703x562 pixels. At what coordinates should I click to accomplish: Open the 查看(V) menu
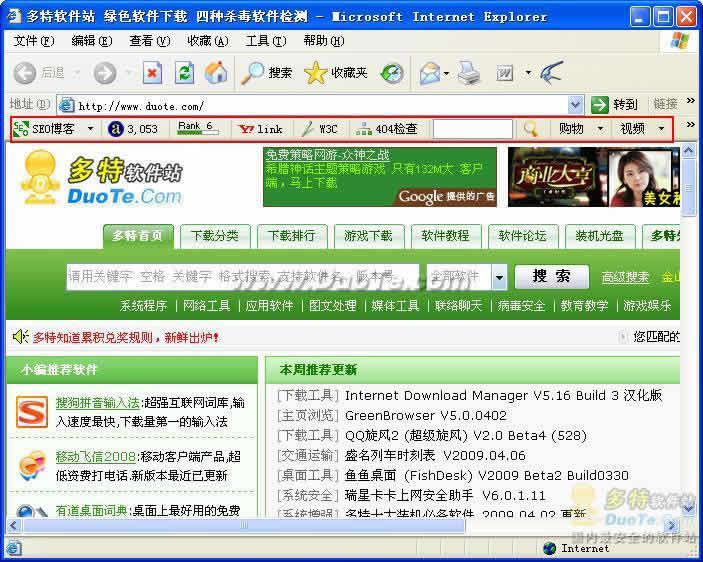150,41
